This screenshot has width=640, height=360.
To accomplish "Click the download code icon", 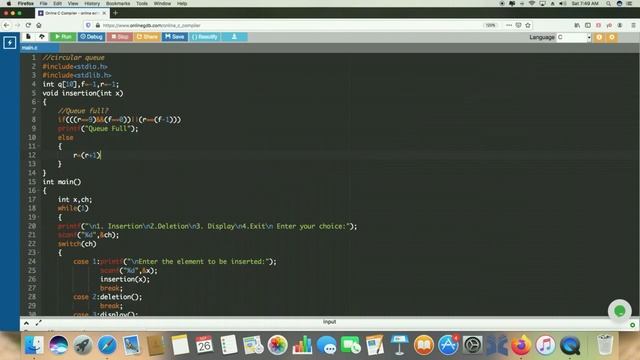I will (x=234, y=37).
